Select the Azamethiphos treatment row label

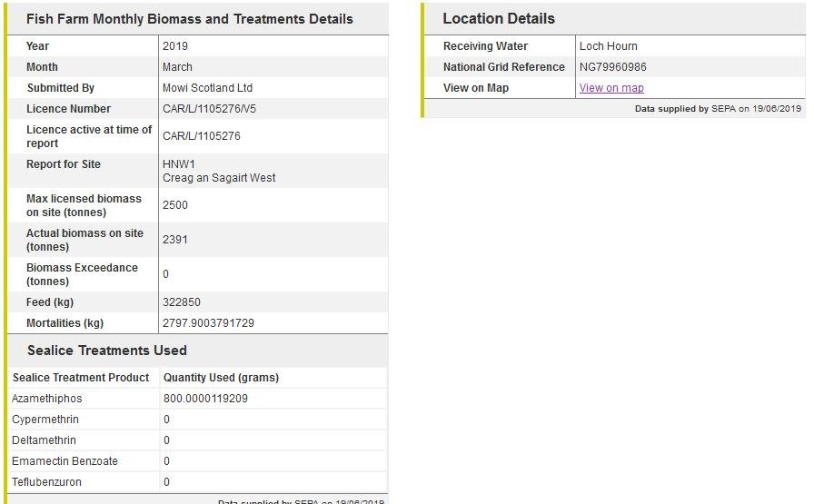click(x=47, y=399)
